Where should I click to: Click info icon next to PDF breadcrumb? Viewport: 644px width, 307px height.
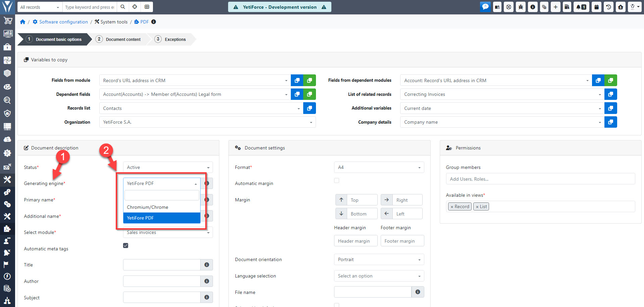[154, 22]
